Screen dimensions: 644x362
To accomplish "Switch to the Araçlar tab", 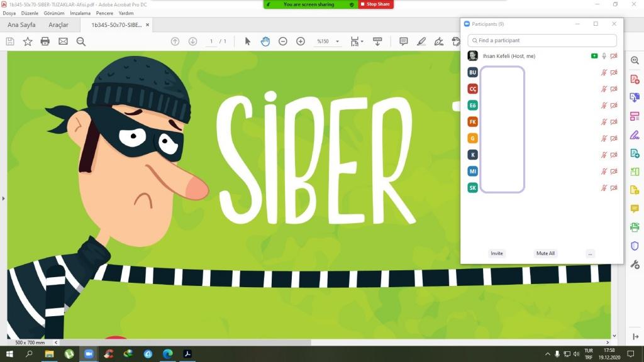I will (58, 25).
